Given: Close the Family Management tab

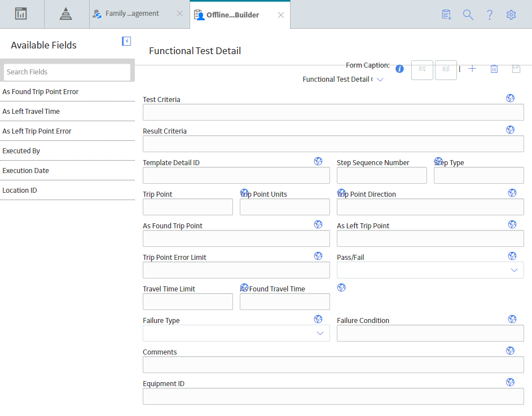Looking at the screenshot, I should click(x=180, y=14).
